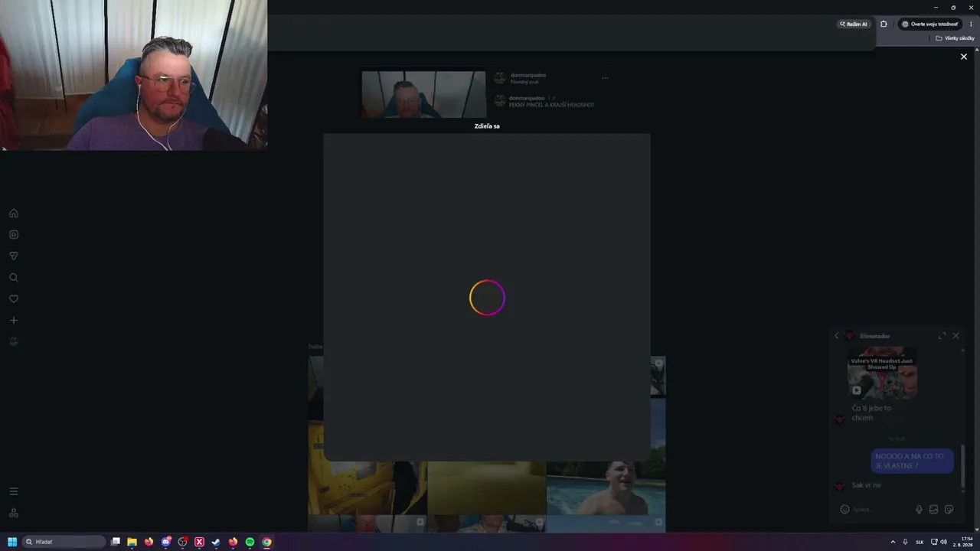Expand the Elimatador chat to full view
Screen dimensions: 980x551
pos(942,336)
